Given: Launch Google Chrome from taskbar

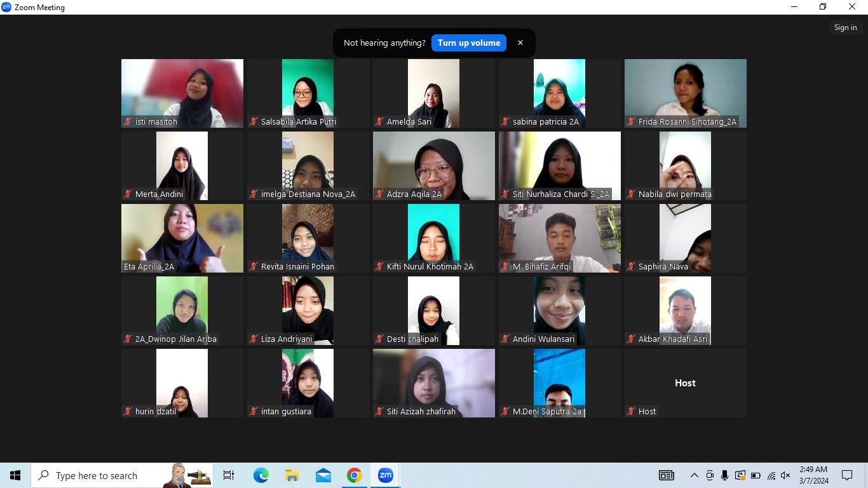Looking at the screenshot, I should point(355,475).
